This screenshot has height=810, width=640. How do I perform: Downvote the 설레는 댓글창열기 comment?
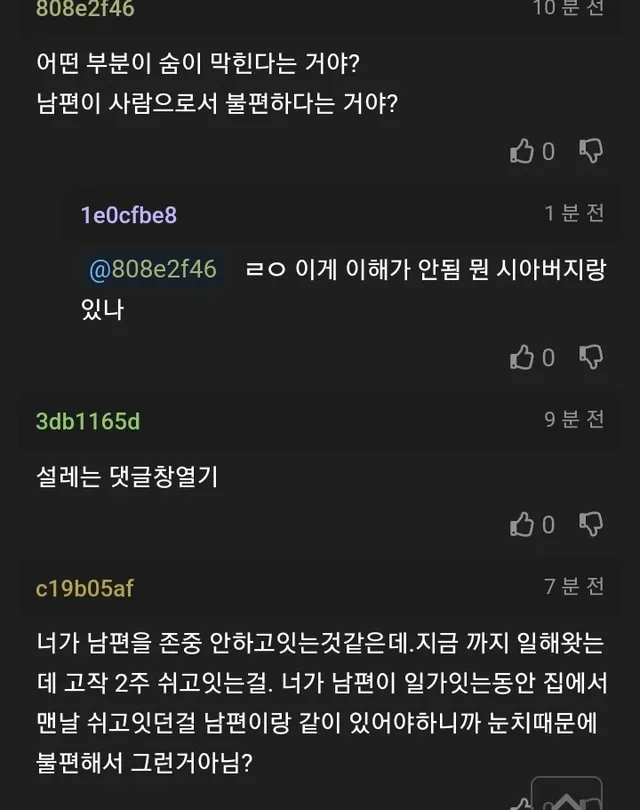(x=592, y=524)
